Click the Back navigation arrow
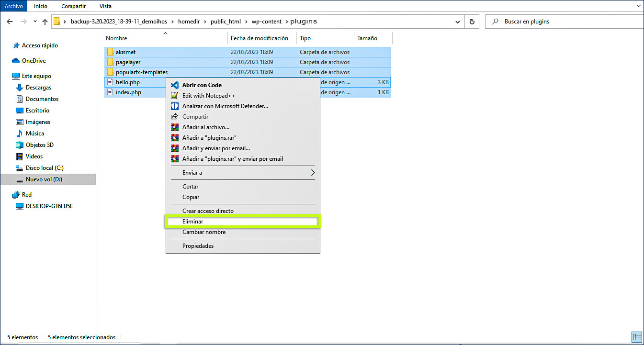 [10, 22]
